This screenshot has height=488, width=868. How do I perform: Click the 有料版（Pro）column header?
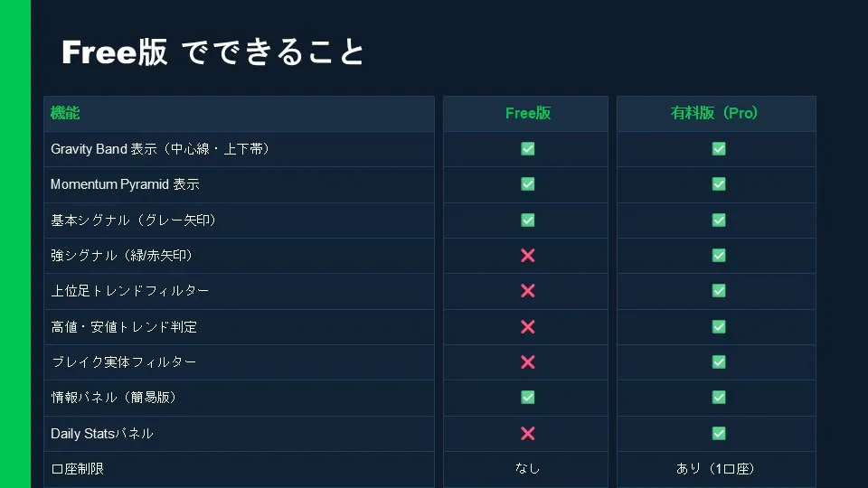click(715, 114)
